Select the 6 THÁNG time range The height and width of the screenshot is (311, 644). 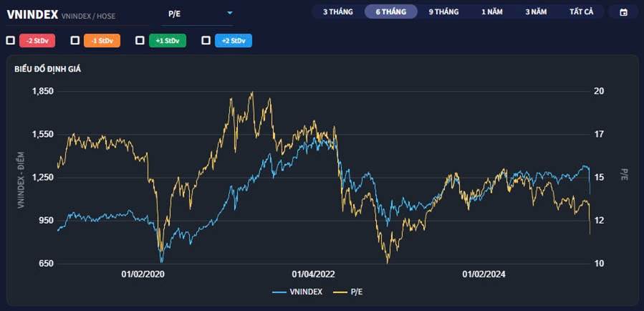(x=390, y=12)
